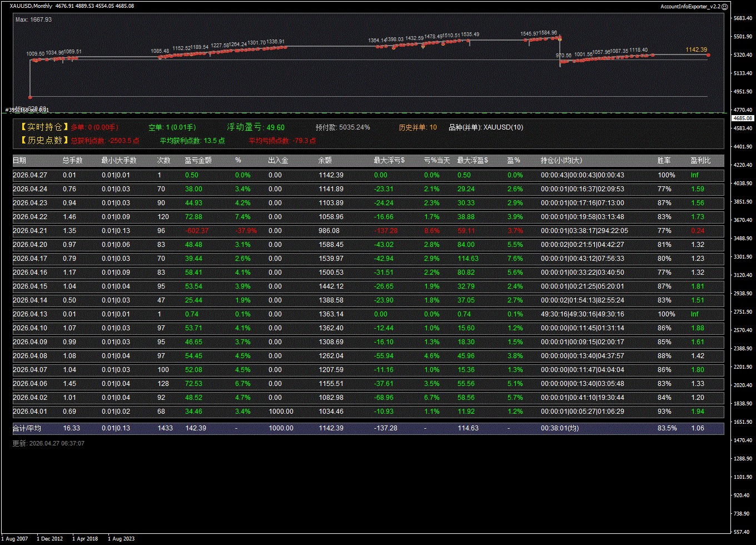Click the 盈亏金额 column header
756x545 pixels.
(198, 160)
